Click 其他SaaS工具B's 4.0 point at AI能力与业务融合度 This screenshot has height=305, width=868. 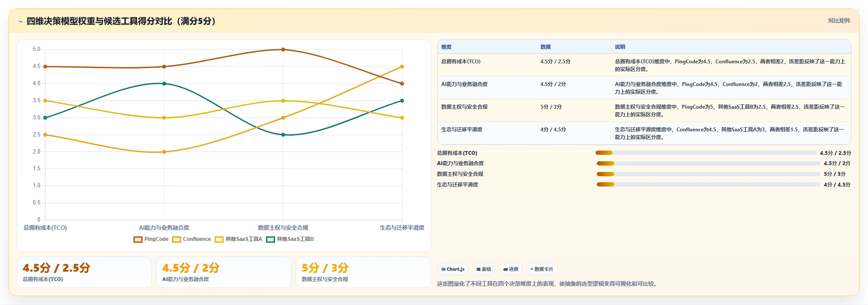164,84
